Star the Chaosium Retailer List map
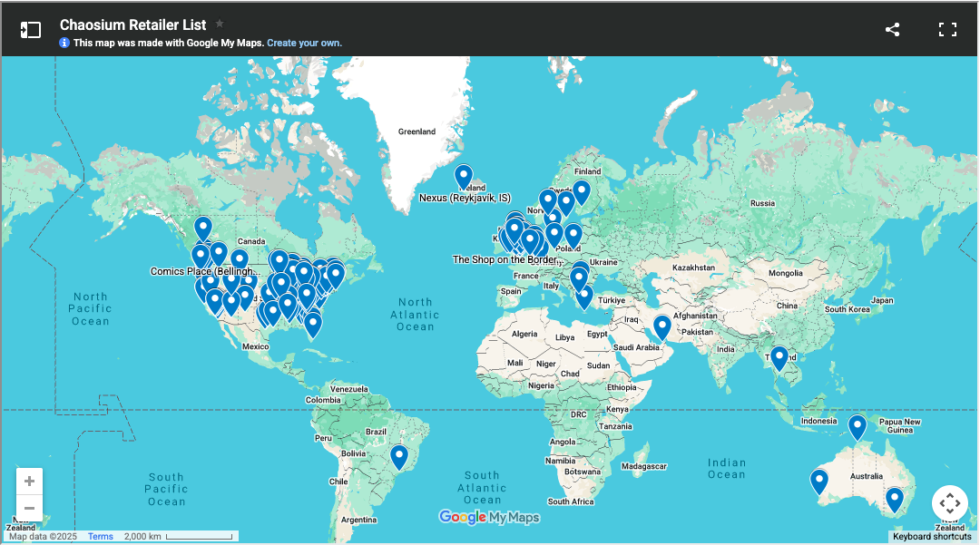980x545 pixels. point(220,24)
